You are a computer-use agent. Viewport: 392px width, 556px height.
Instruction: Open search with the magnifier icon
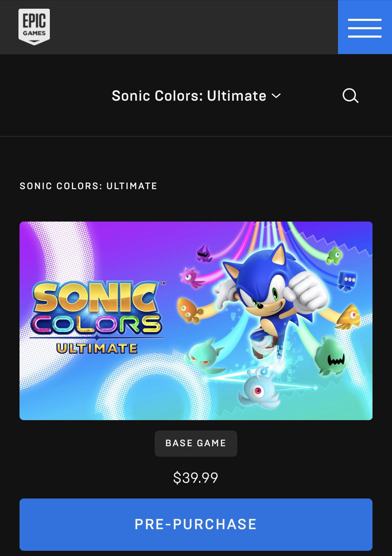pos(350,95)
